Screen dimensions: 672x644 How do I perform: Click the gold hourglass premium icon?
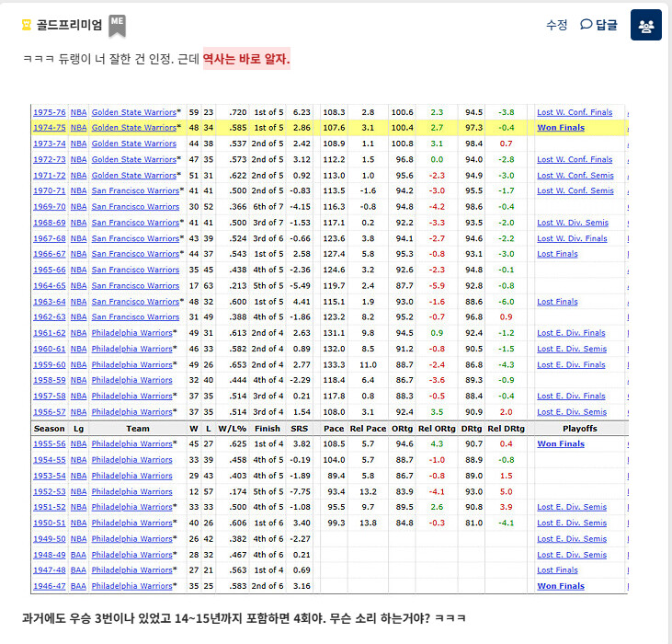coord(27,25)
